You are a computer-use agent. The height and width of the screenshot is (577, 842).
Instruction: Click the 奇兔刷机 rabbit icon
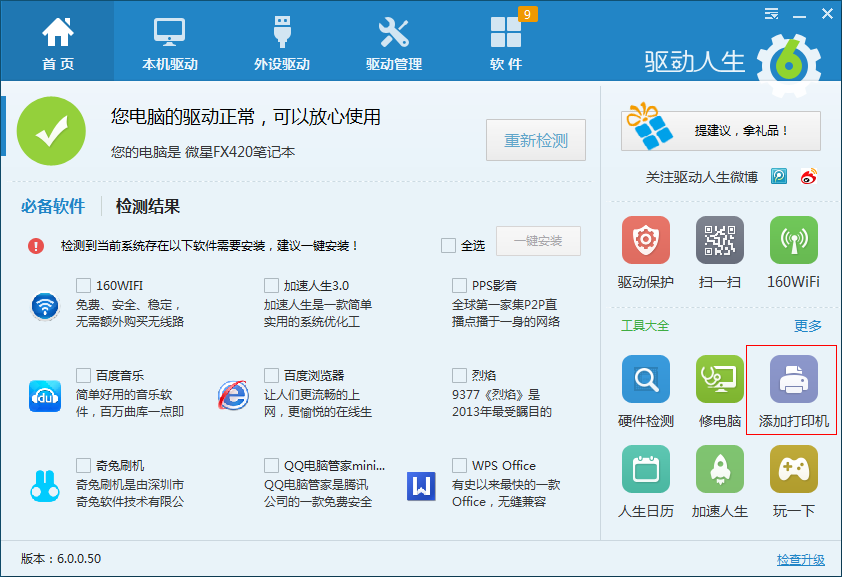pyautogui.click(x=45, y=486)
